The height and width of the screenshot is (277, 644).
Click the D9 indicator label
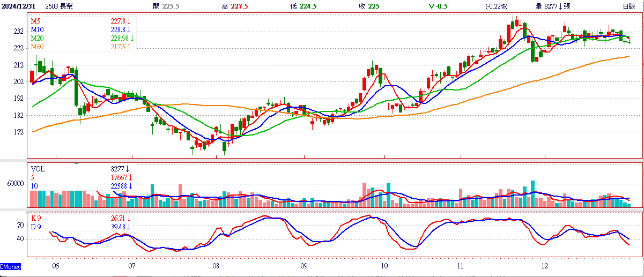[36, 227]
